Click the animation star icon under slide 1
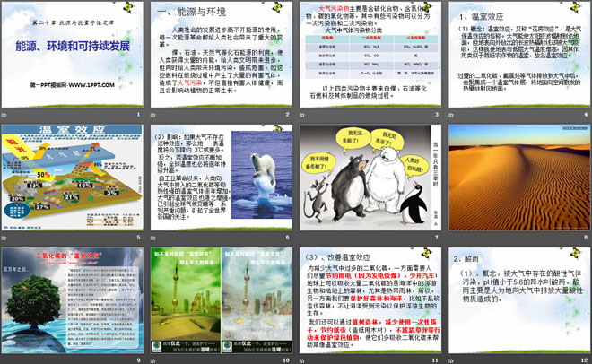The height and width of the screenshot is (364, 592). coord(4,115)
